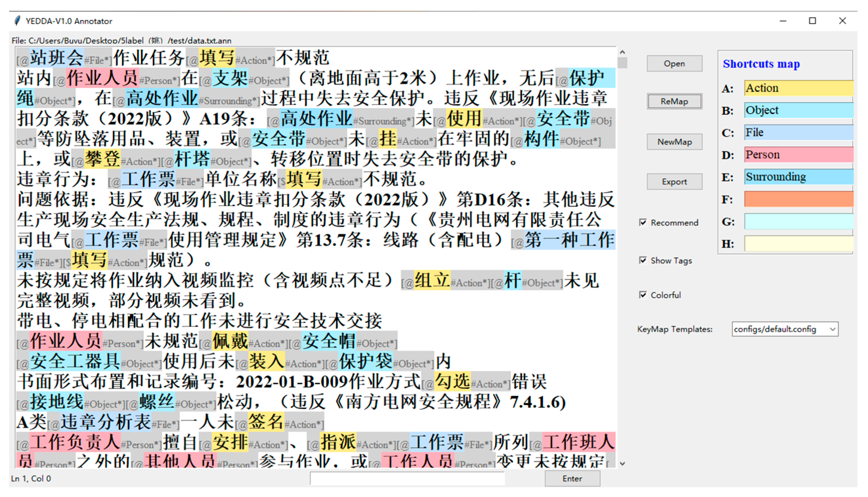
Task: Click the yellow Action shortcut field
Action: coord(798,88)
